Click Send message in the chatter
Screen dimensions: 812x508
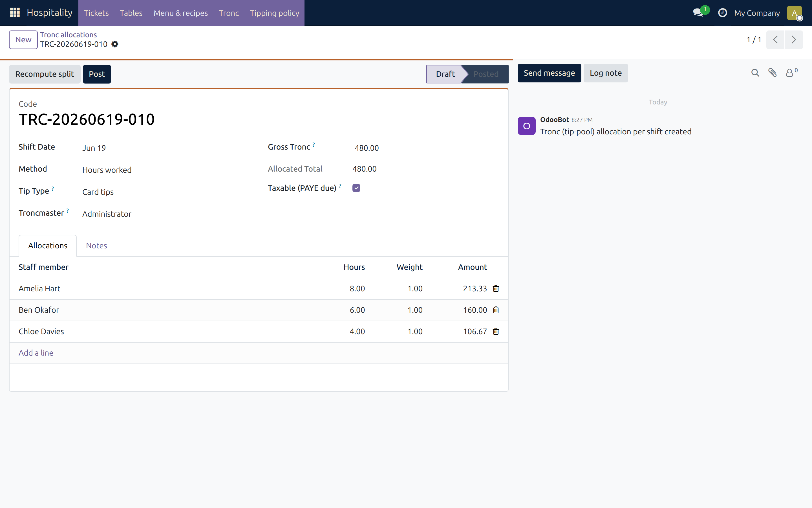(549, 73)
